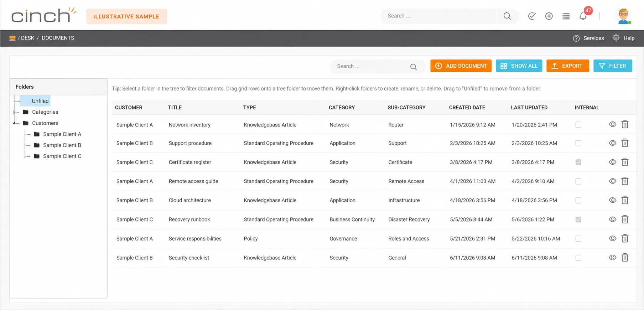Click the Services question mark icon
The width and height of the screenshot is (644, 310).
pos(576,38)
